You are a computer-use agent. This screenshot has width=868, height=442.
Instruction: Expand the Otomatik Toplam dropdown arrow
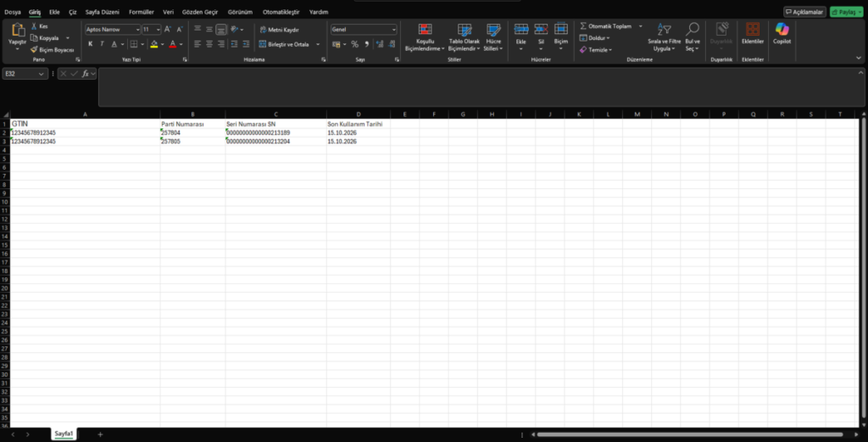coord(641,26)
